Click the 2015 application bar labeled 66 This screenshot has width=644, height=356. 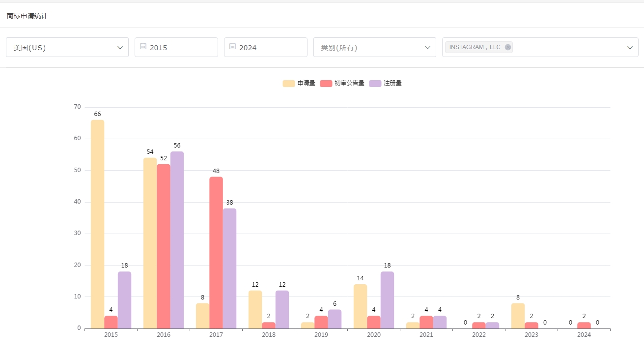pos(97,224)
